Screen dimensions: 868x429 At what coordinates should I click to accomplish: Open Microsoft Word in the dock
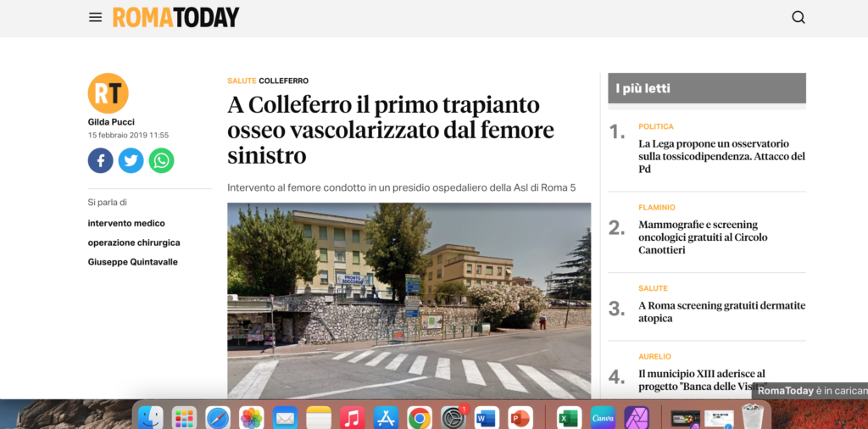coord(487,418)
